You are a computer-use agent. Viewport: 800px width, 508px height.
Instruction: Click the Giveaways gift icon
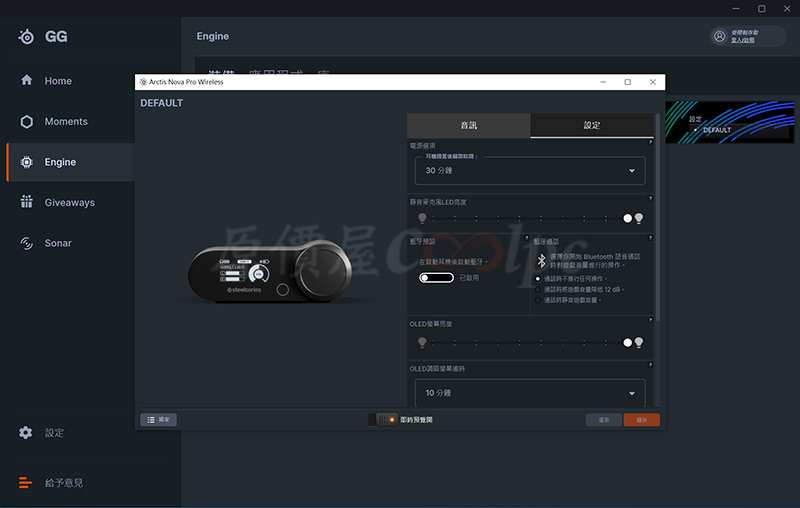pyautogui.click(x=27, y=202)
